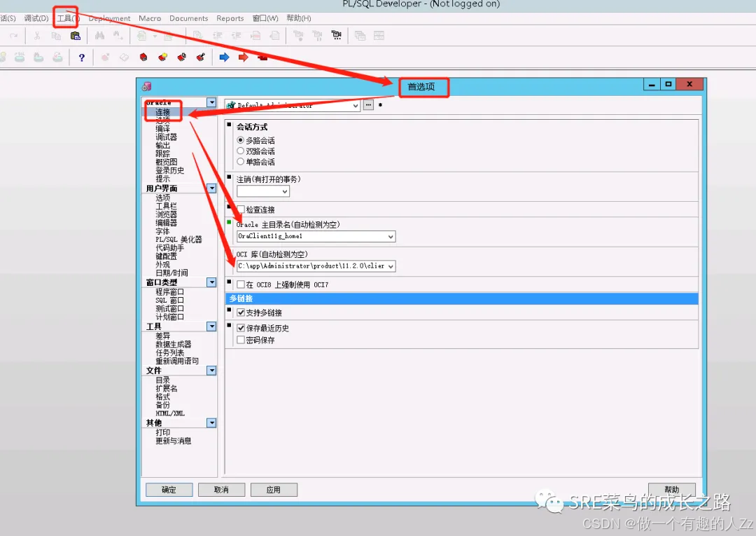Open the Macro menu
Viewport: 756px width, 536px height.
tap(150, 18)
